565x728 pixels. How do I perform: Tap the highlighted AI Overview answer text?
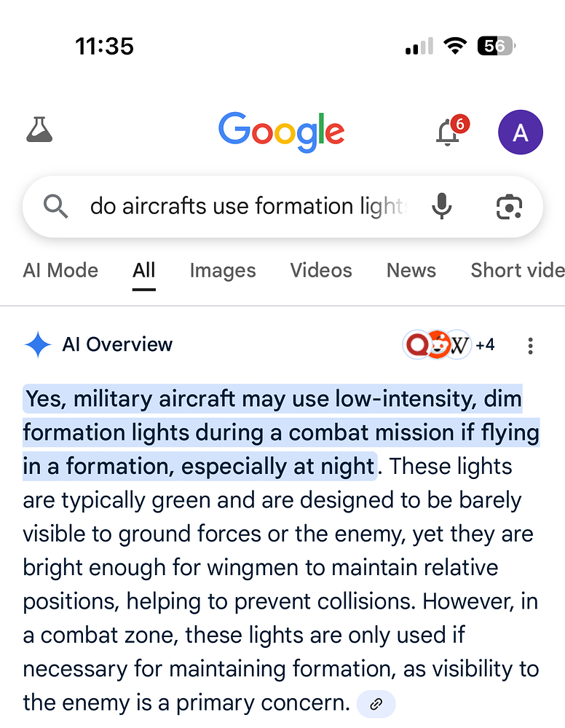[280, 432]
